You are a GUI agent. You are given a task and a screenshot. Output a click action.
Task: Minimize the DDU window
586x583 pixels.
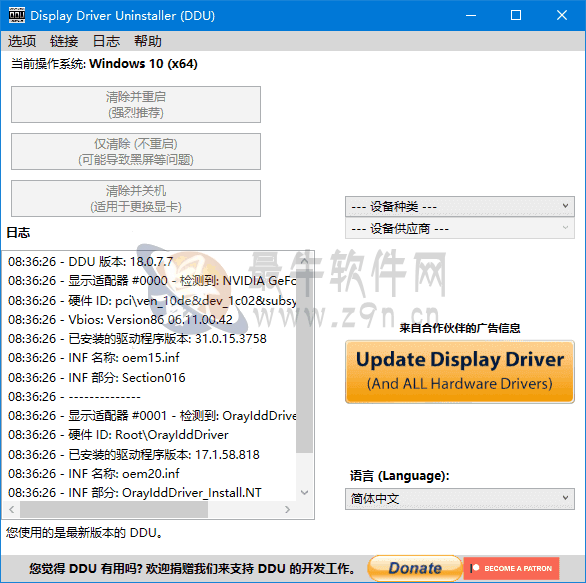coord(471,15)
